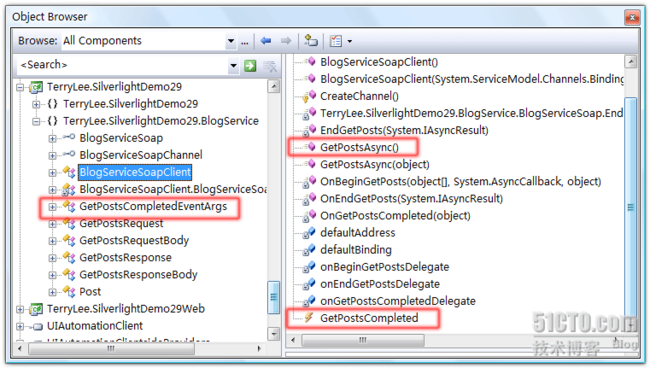
Task: Click the Add to References icon
Action: tap(310, 41)
